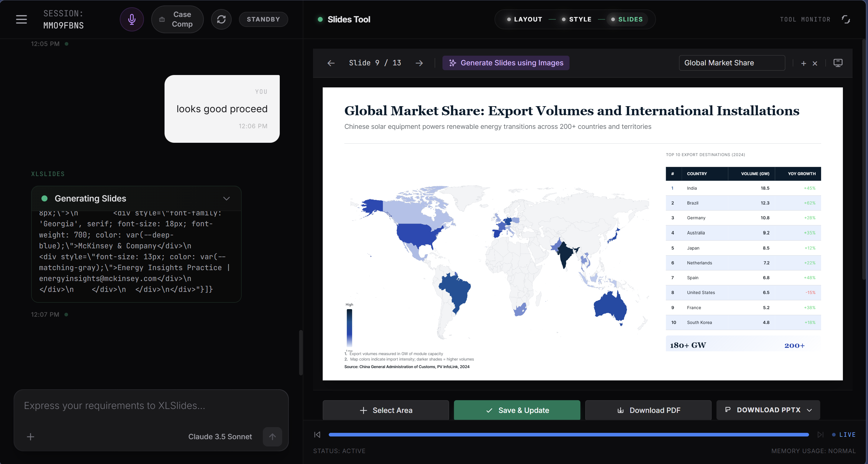The image size is (868, 464).
Task: Collapse the Generating Slides panel
Action: [x=227, y=198]
